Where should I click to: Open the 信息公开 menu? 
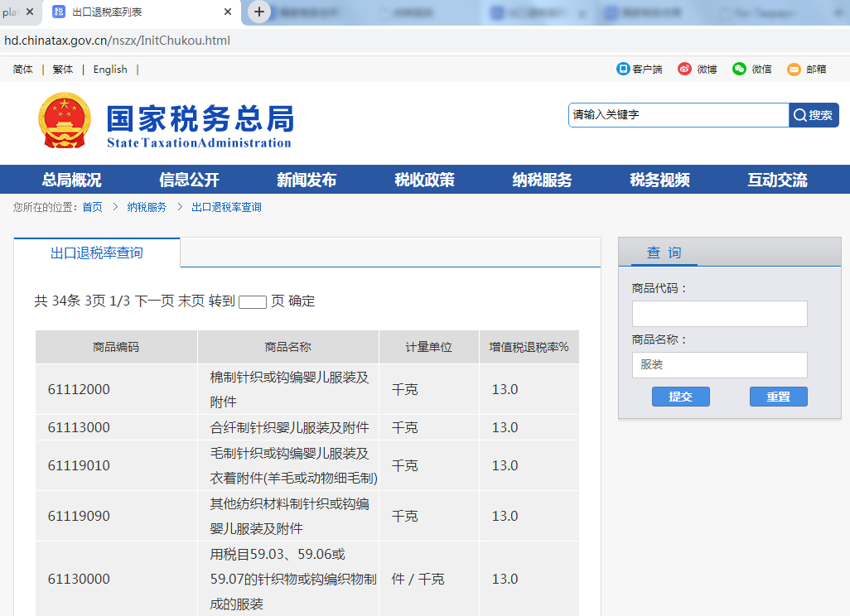point(189,180)
